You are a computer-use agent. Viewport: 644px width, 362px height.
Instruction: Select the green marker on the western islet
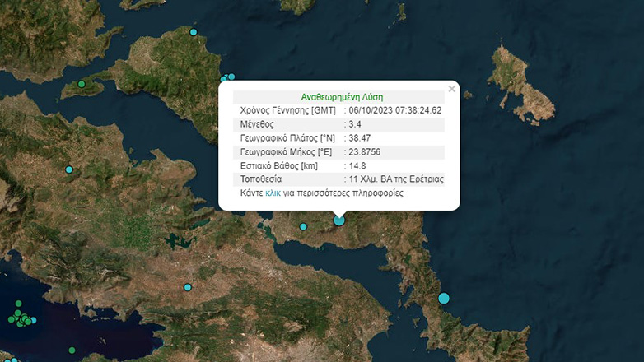point(82,84)
